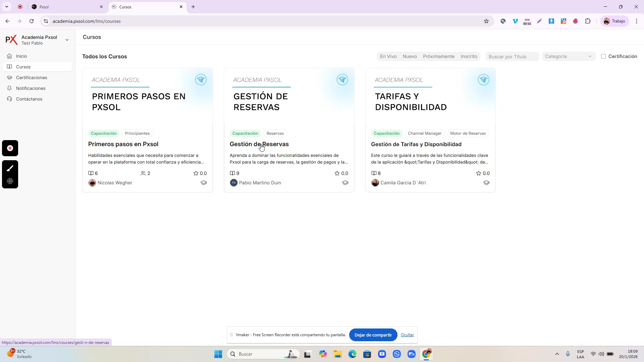The height and width of the screenshot is (362, 644).
Task: Open Chrome three-dot menu
Action: [637, 21]
